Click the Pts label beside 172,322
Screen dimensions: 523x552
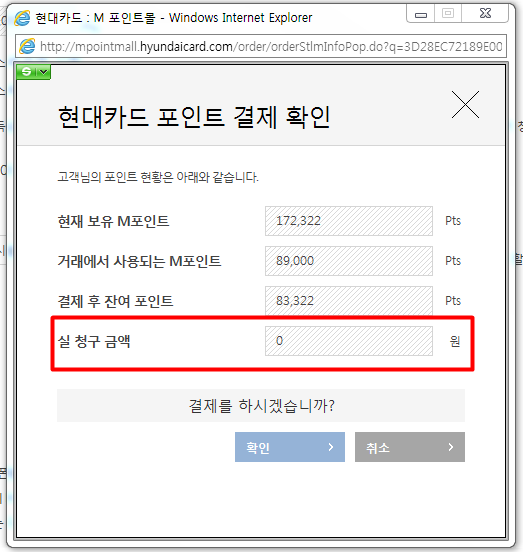pos(453,221)
